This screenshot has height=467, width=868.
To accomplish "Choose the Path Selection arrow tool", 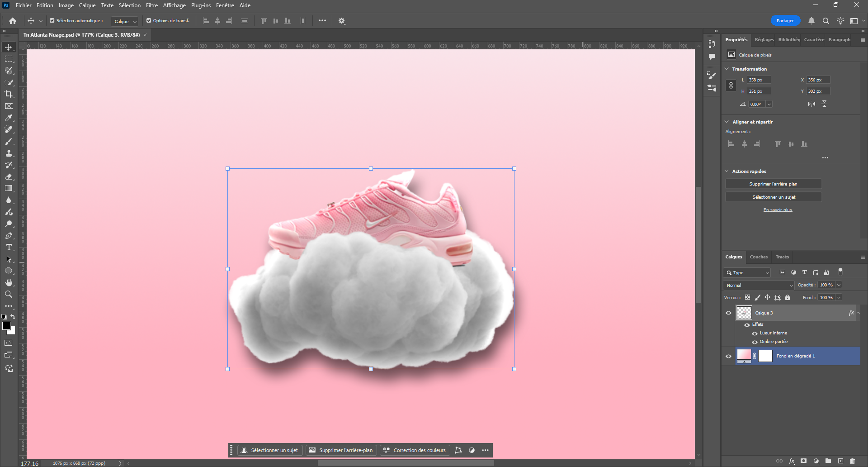I will [9, 259].
